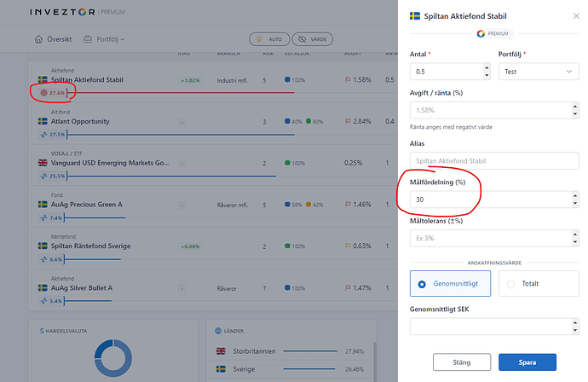Viewport: 588px width, 382px height.
Task: Click the target icon beside 27.6%
Action: tap(44, 92)
